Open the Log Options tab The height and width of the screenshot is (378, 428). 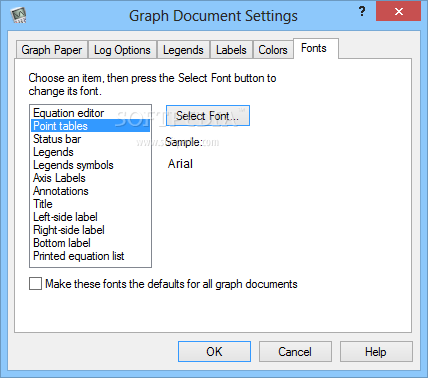click(x=122, y=50)
